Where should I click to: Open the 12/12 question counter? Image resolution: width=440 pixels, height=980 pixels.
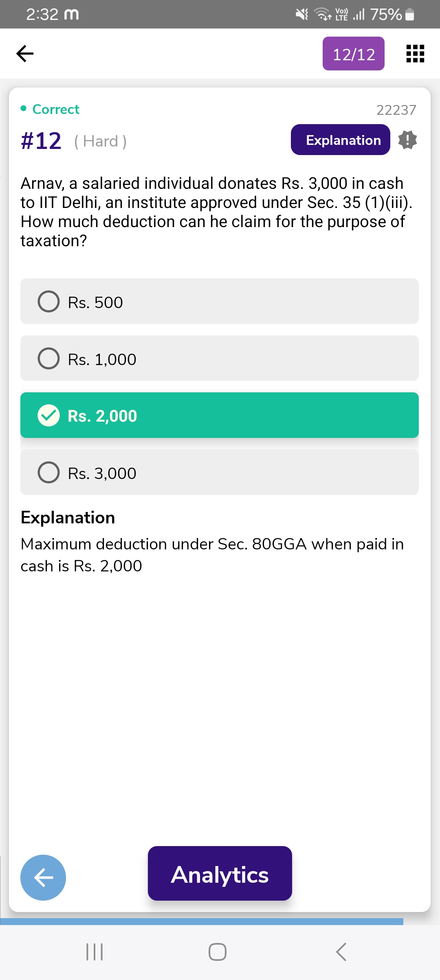(354, 54)
